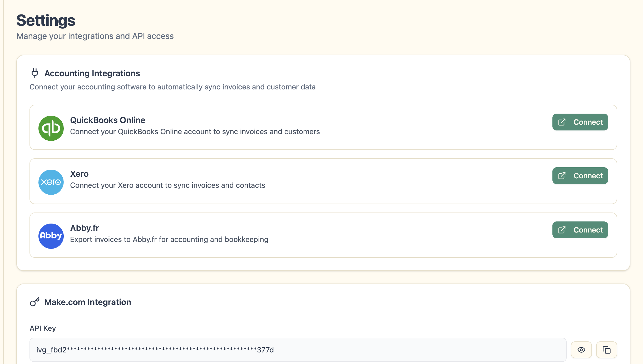Click the Abby.fr logo icon
Viewport: 643px width, 364px height.
(x=51, y=236)
